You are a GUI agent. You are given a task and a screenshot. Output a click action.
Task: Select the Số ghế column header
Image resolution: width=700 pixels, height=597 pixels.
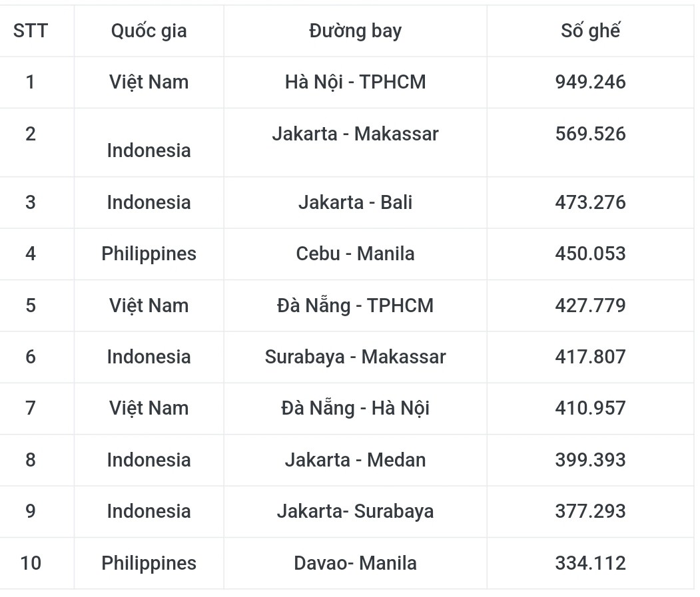[x=590, y=31]
